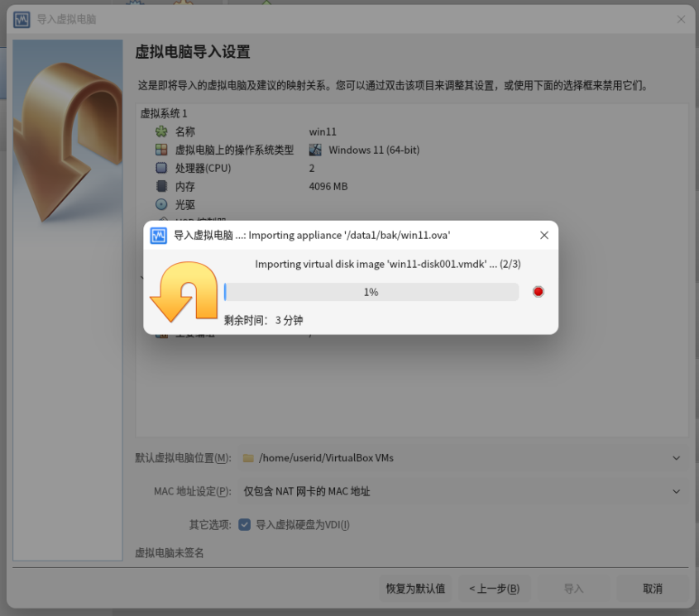Open the MAC 地址设定 dropdown
699x616 pixels.
(x=462, y=492)
